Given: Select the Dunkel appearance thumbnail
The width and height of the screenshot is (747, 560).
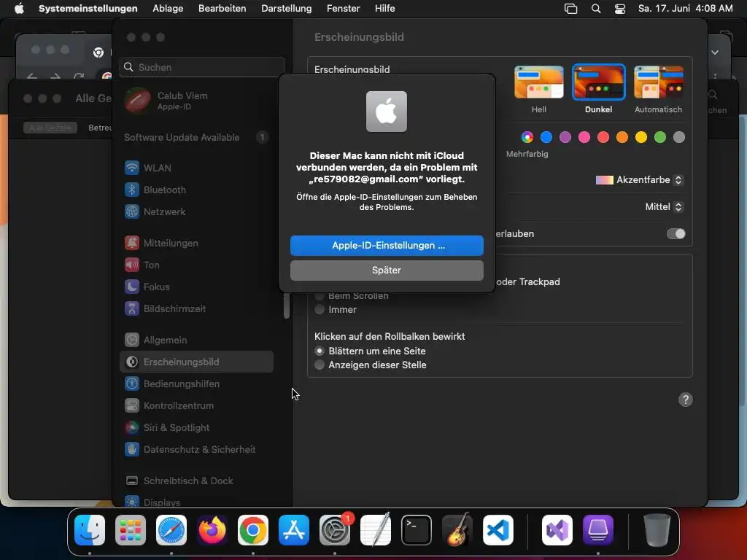Looking at the screenshot, I should tap(599, 82).
